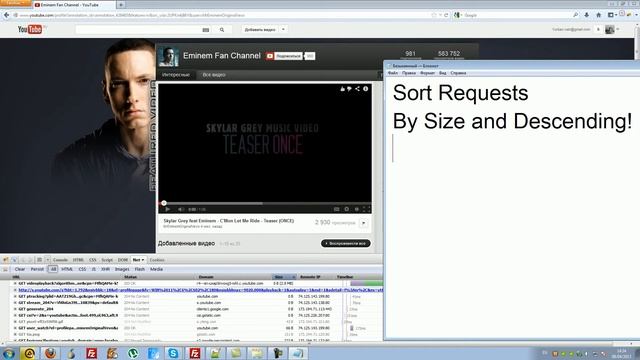Bookmark page with star icon
The image size is (640, 360).
[x=433, y=15]
